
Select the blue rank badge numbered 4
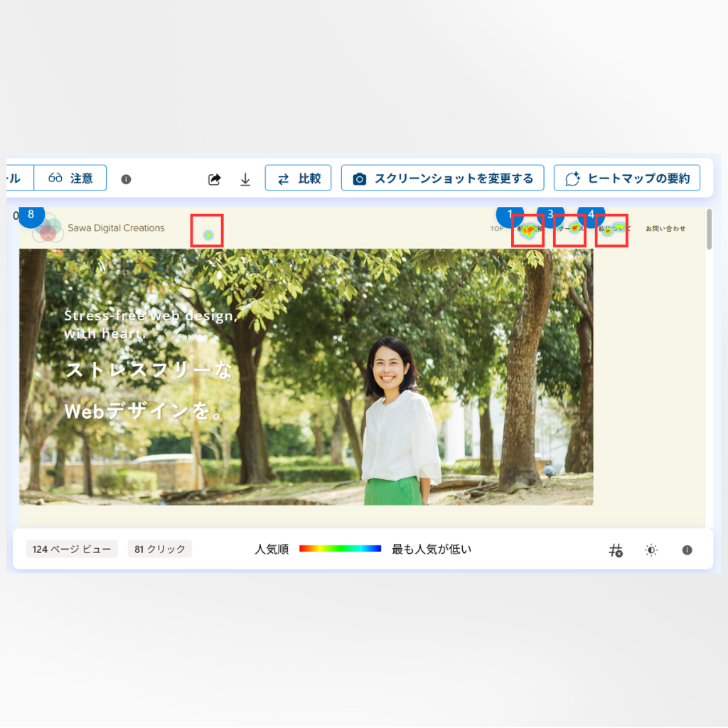[x=591, y=214]
